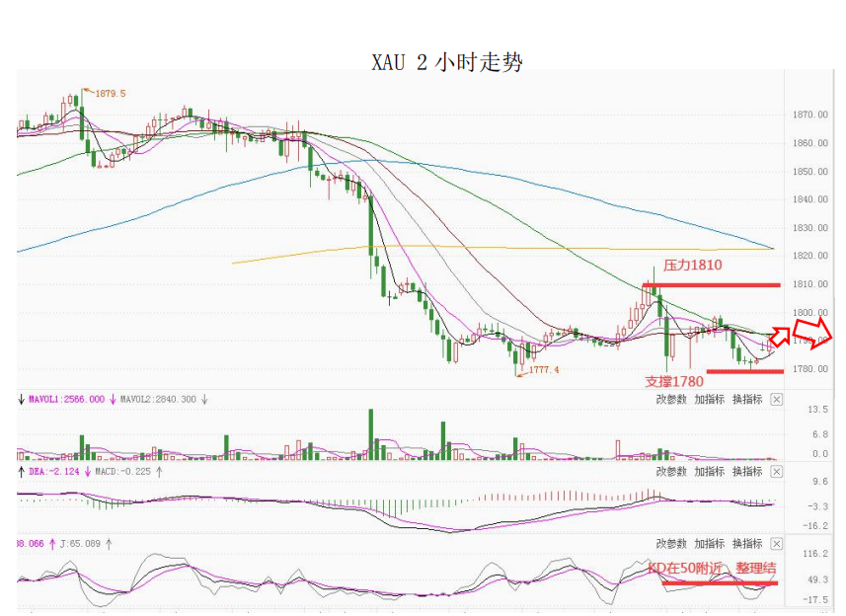Click the 1850.00 price axis label
Viewport: 846px width, 616px height.
coord(809,172)
